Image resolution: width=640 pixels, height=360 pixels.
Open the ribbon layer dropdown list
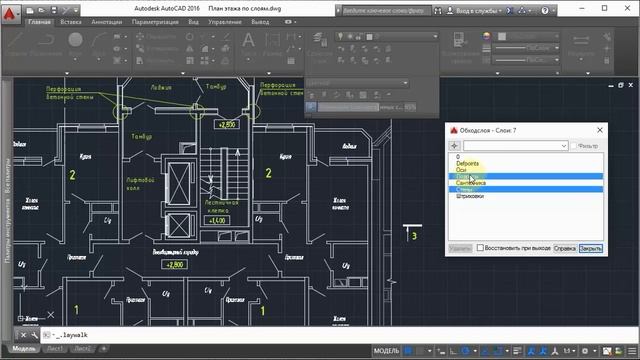point(386,37)
